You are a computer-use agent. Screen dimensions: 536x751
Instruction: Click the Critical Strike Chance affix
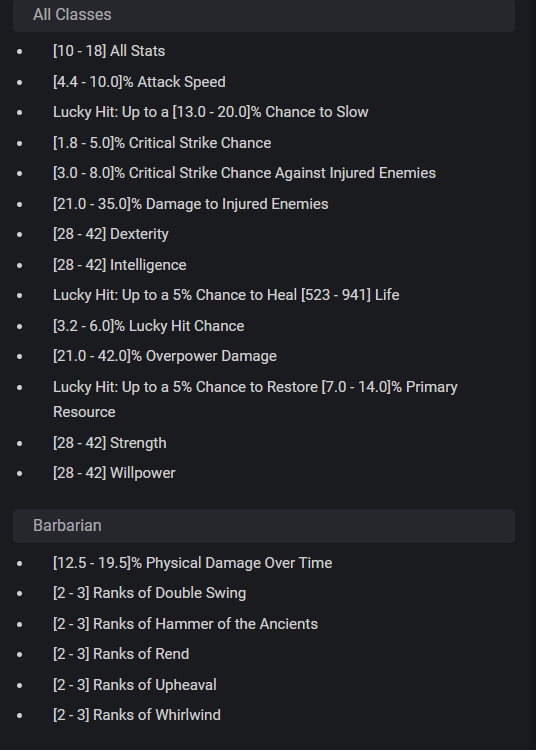[162, 143]
